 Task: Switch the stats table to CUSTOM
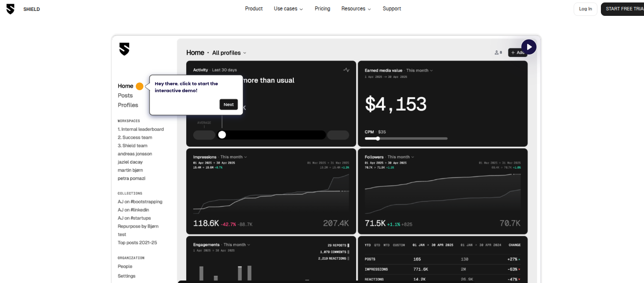pyautogui.click(x=399, y=245)
